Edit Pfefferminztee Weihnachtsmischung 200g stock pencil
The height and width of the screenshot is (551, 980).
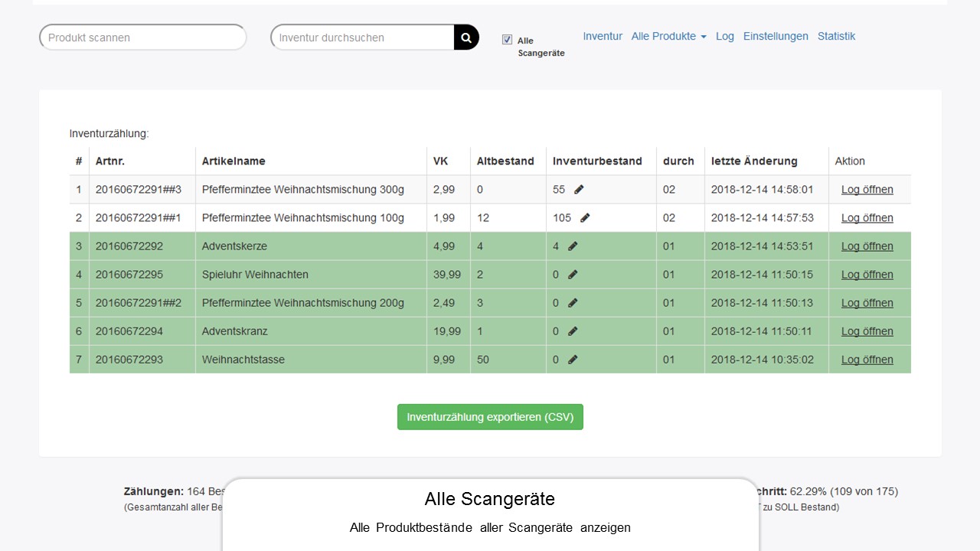coord(573,303)
